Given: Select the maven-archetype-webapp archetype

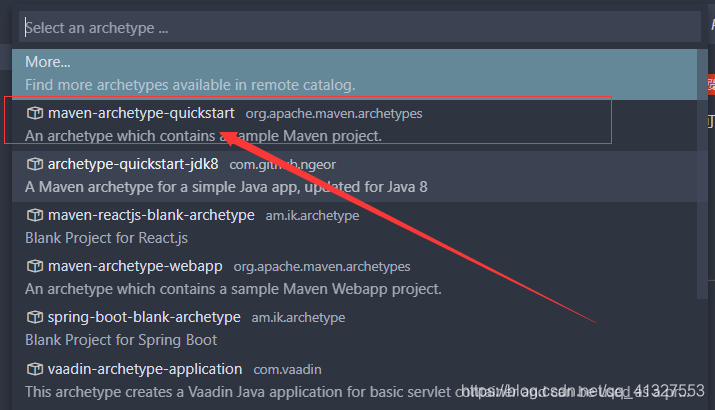Looking at the screenshot, I should 354,279.
